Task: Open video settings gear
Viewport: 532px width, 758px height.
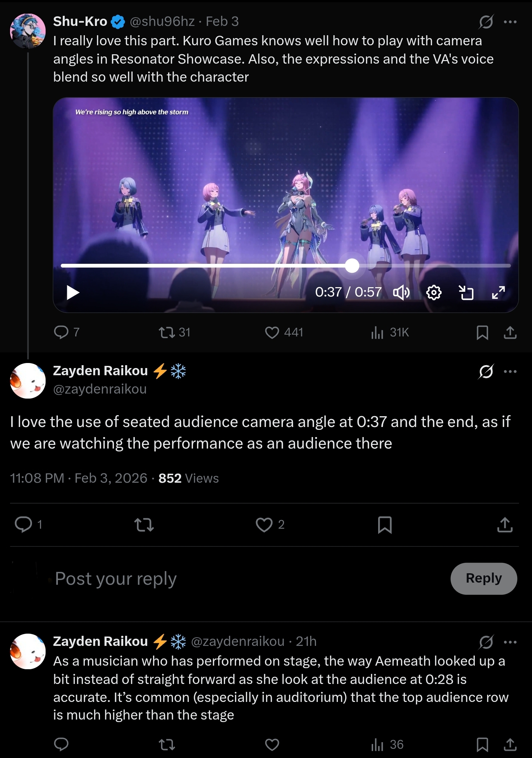Action: pyautogui.click(x=434, y=293)
